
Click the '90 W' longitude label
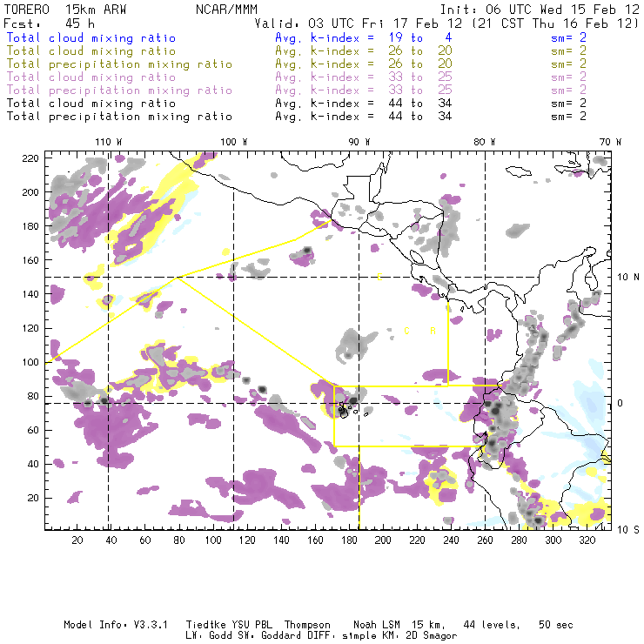click(359, 142)
